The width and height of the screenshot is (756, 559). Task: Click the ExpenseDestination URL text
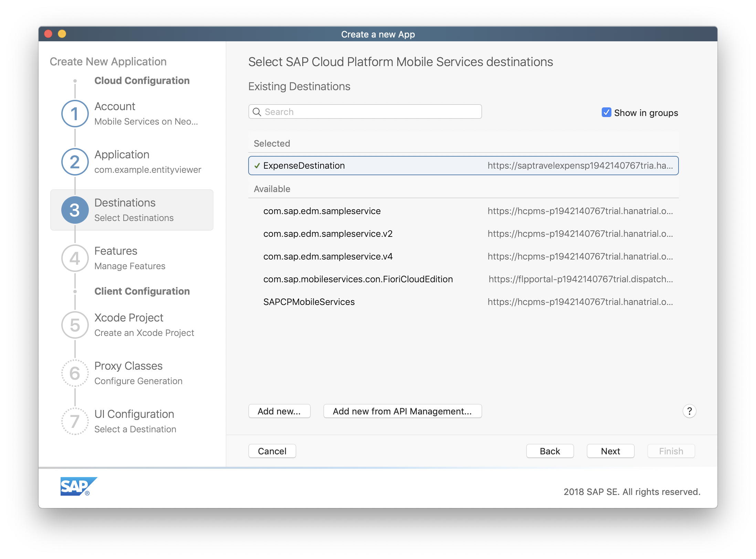tap(580, 166)
